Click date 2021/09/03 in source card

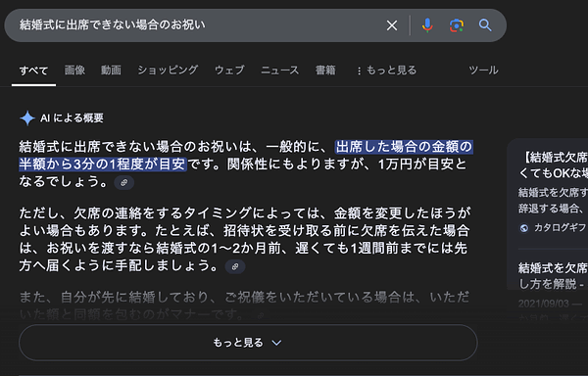pos(543,304)
